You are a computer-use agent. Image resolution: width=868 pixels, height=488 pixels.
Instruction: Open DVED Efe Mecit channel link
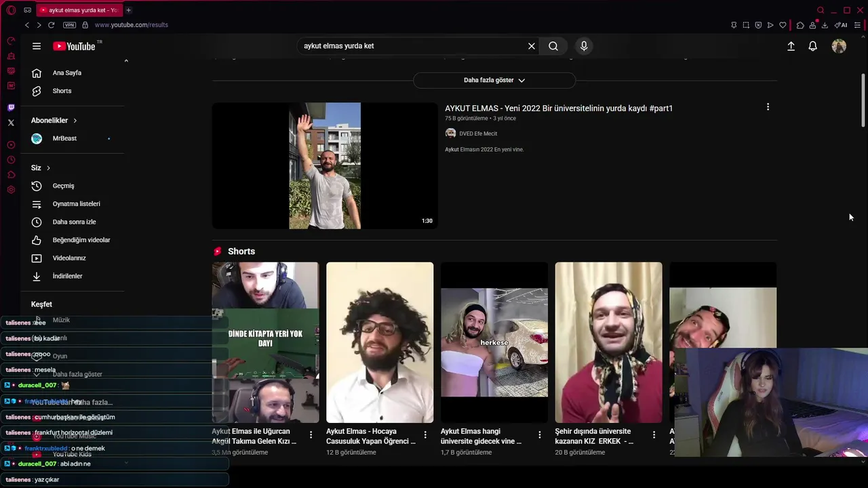pos(478,134)
